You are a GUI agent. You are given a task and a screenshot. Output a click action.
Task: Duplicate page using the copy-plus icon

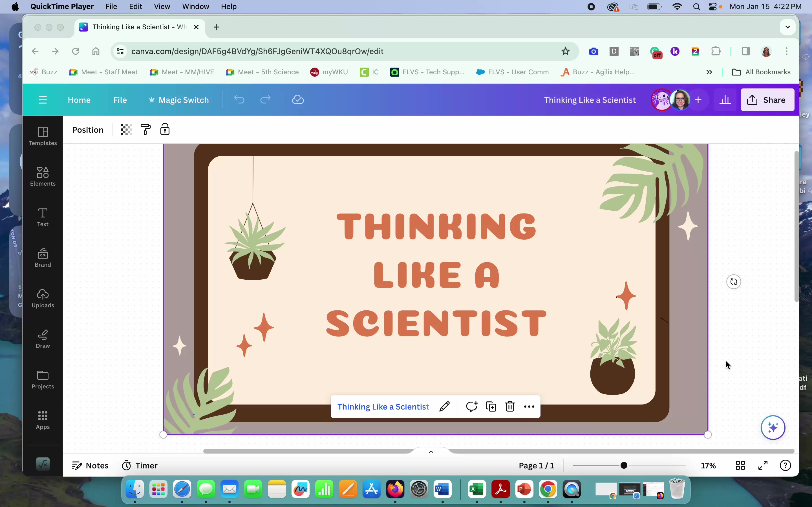(x=491, y=406)
